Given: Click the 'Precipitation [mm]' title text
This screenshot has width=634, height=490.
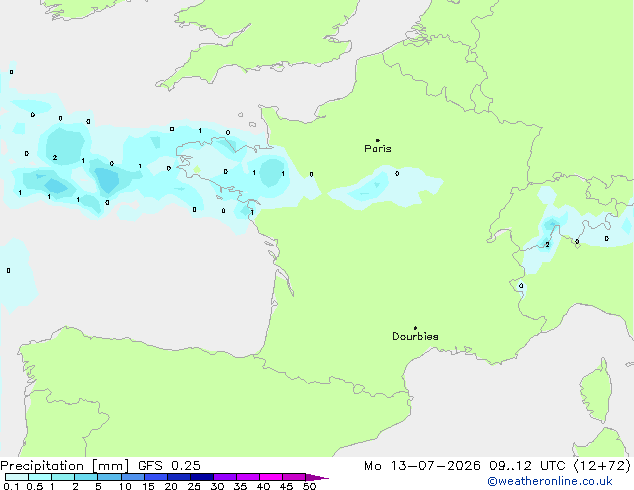Looking at the screenshot, I should click(65, 466).
